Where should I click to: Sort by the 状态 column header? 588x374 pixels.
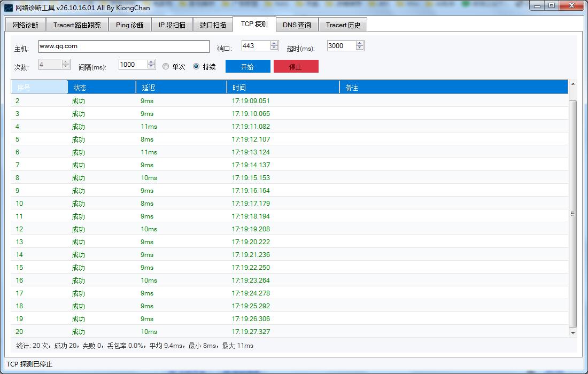pyautogui.click(x=102, y=87)
